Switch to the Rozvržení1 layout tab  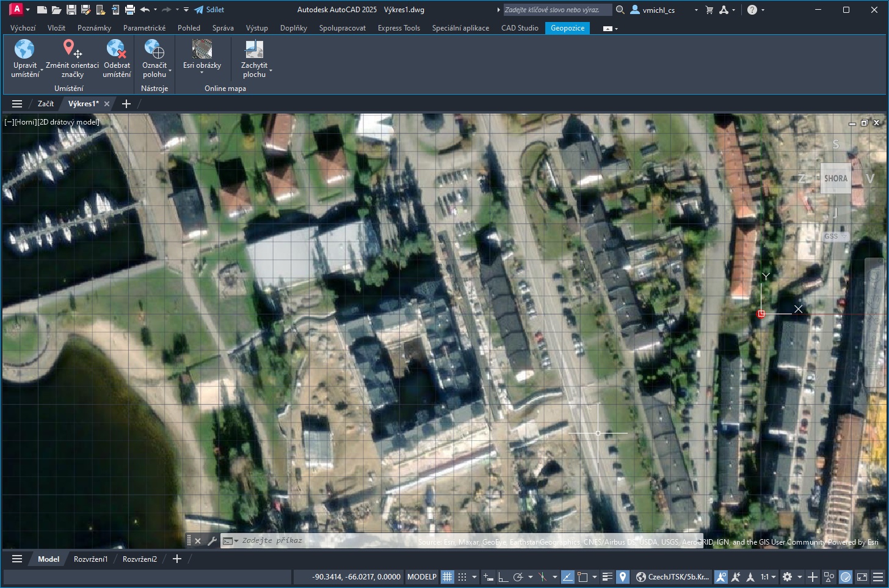click(x=90, y=559)
